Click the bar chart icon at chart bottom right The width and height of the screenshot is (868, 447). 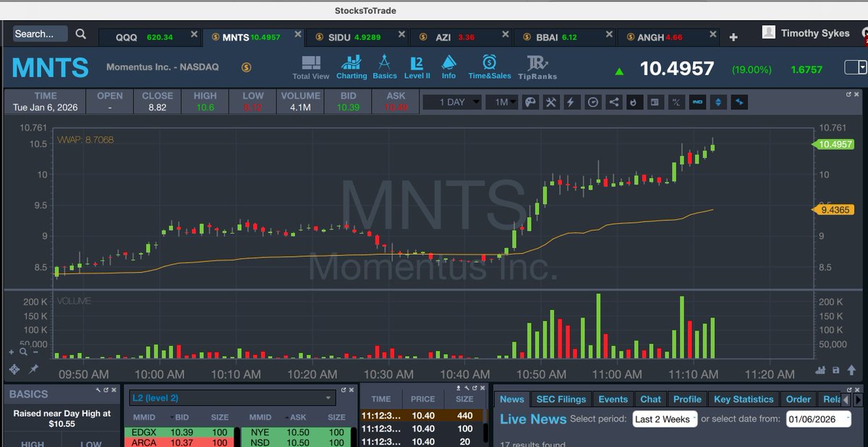pos(820,370)
